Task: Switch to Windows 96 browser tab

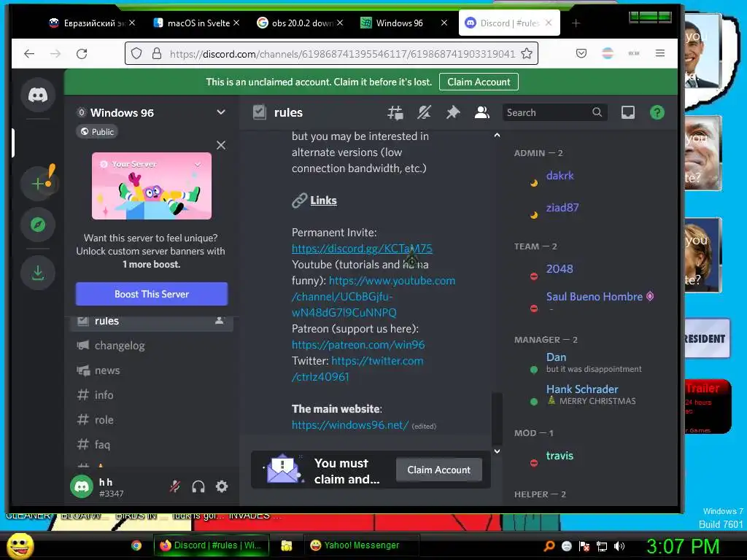Action: pyautogui.click(x=404, y=23)
